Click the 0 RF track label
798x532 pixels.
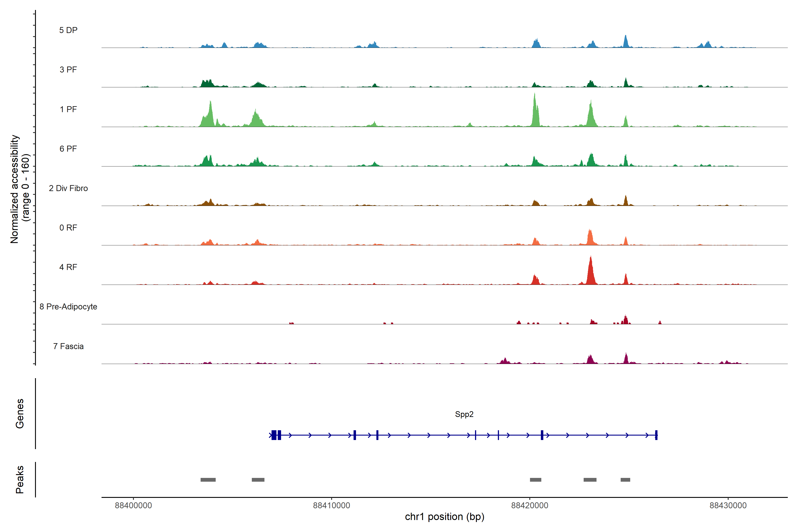[x=68, y=228]
